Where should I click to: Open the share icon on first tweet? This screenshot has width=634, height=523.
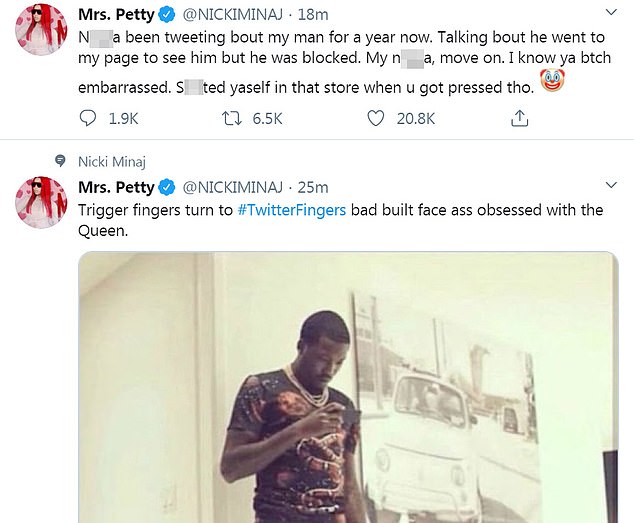click(x=519, y=119)
